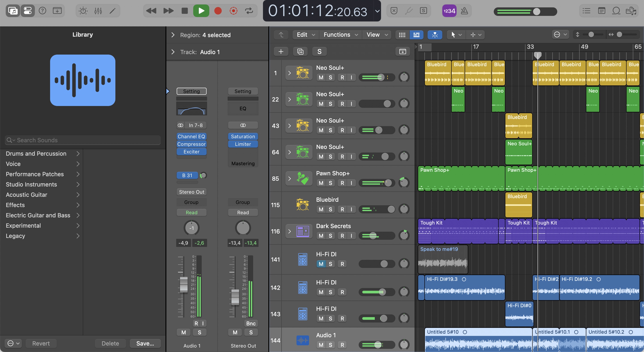Enable the count-in 1234 button

click(449, 11)
